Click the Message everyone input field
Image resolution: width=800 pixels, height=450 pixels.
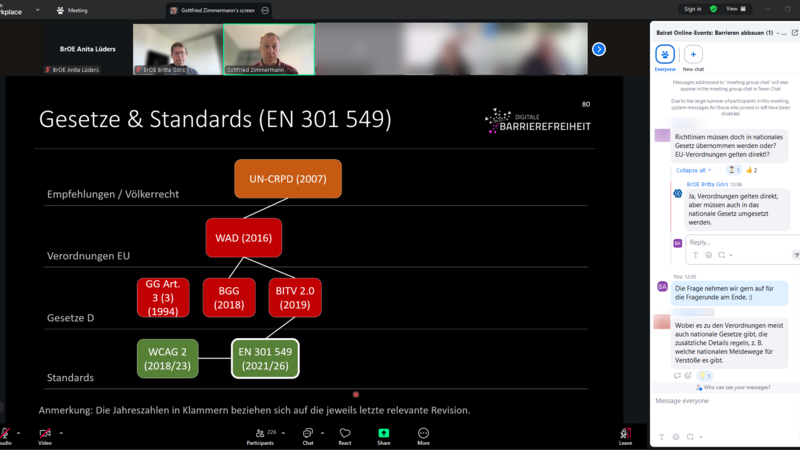tap(720, 401)
